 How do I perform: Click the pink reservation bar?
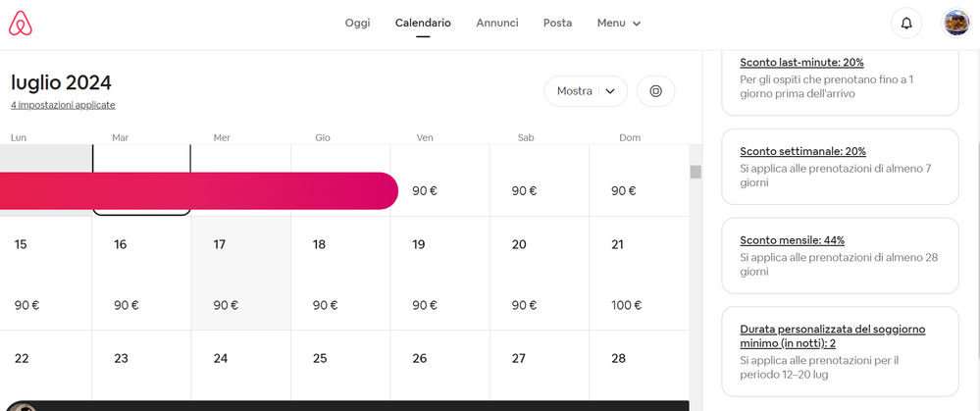coord(196,191)
